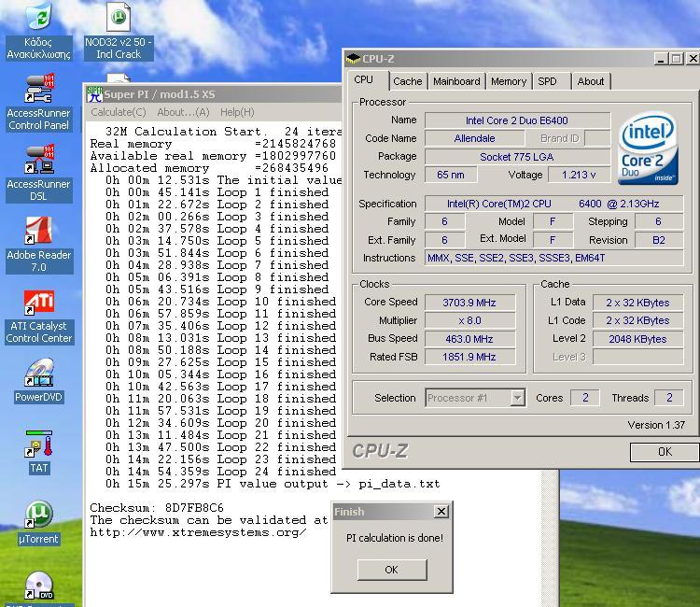The height and width of the screenshot is (607, 700).
Task: Click the Multiplier value x 8.0
Action: click(469, 320)
